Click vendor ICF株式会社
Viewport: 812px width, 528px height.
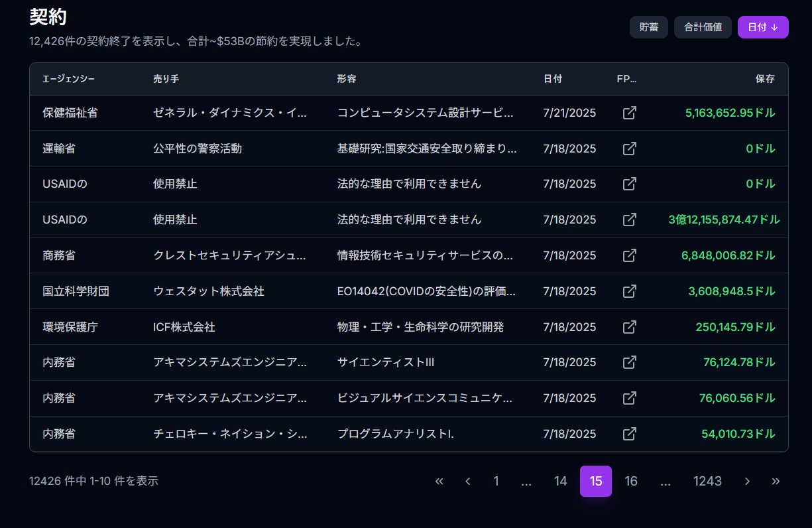pyautogui.click(x=184, y=327)
